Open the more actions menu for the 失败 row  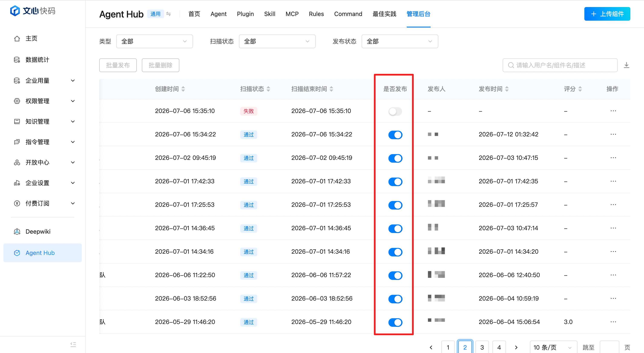coord(613,111)
